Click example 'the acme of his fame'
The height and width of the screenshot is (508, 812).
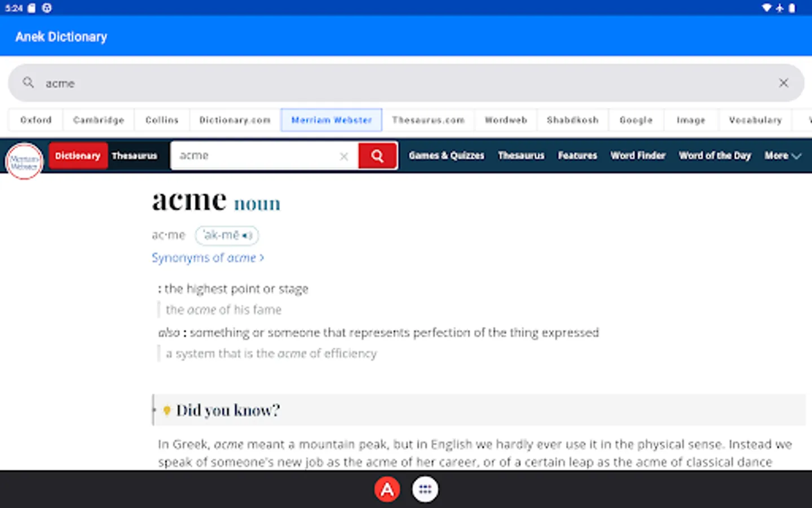(x=223, y=310)
